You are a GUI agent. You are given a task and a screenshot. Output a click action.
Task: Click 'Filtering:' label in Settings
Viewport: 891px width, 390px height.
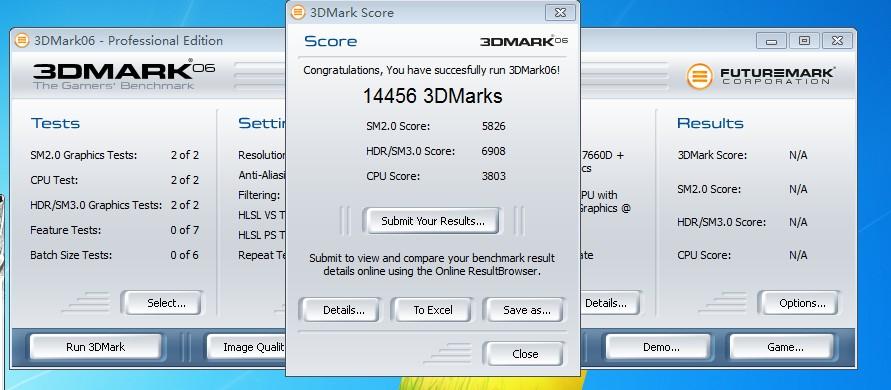coord(259,195)
